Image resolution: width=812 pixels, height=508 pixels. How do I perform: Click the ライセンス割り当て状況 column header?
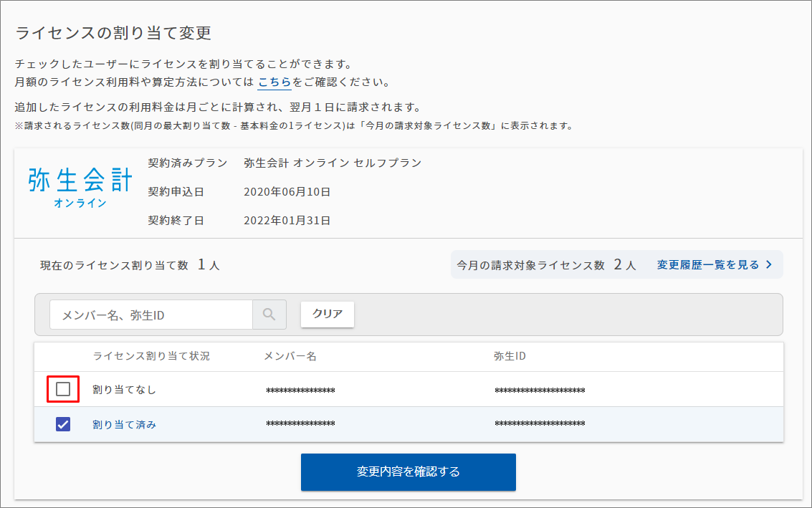tap(151, 356)
